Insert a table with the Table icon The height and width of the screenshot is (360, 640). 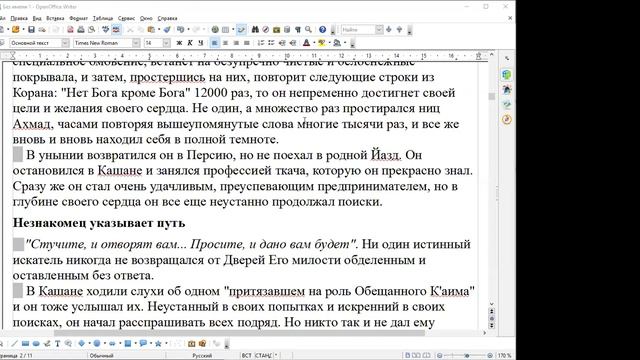(225, 29)
